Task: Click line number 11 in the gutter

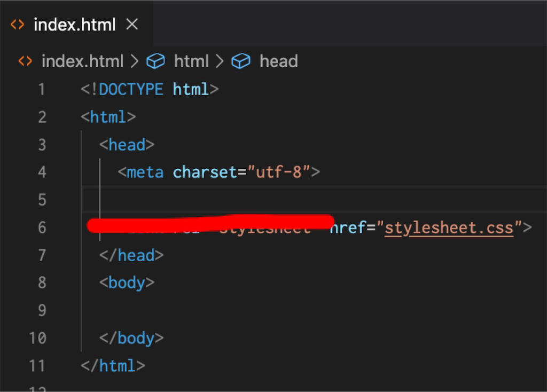Action: click(37, 366)
